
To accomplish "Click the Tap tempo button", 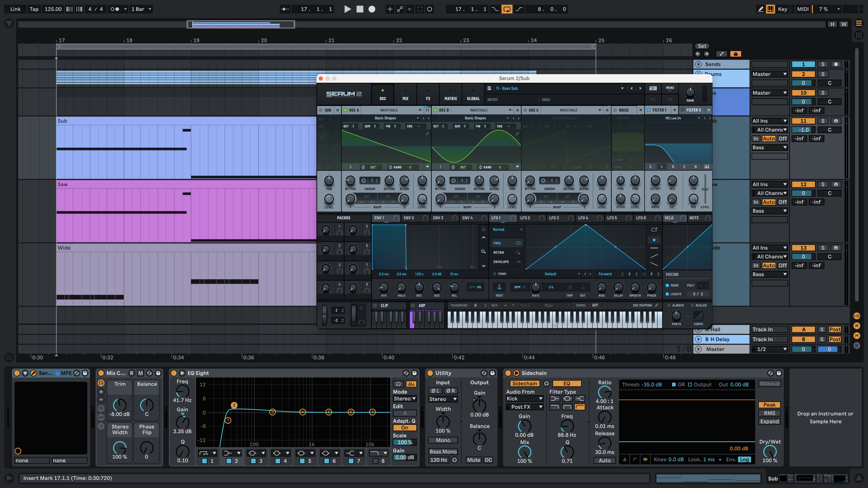I will pyautogui.click(x=34, y=9).
